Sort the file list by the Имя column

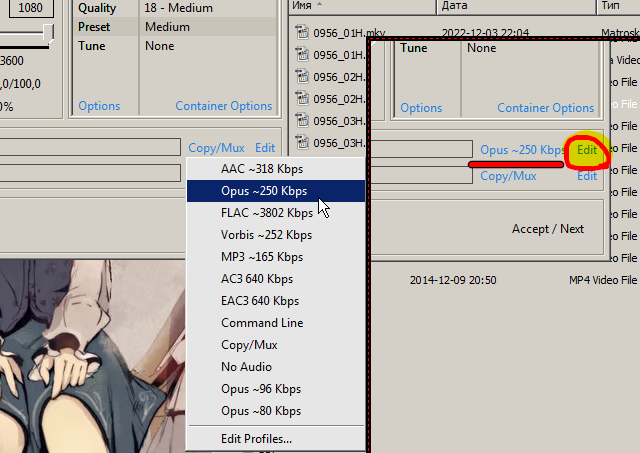coord(362,6)
